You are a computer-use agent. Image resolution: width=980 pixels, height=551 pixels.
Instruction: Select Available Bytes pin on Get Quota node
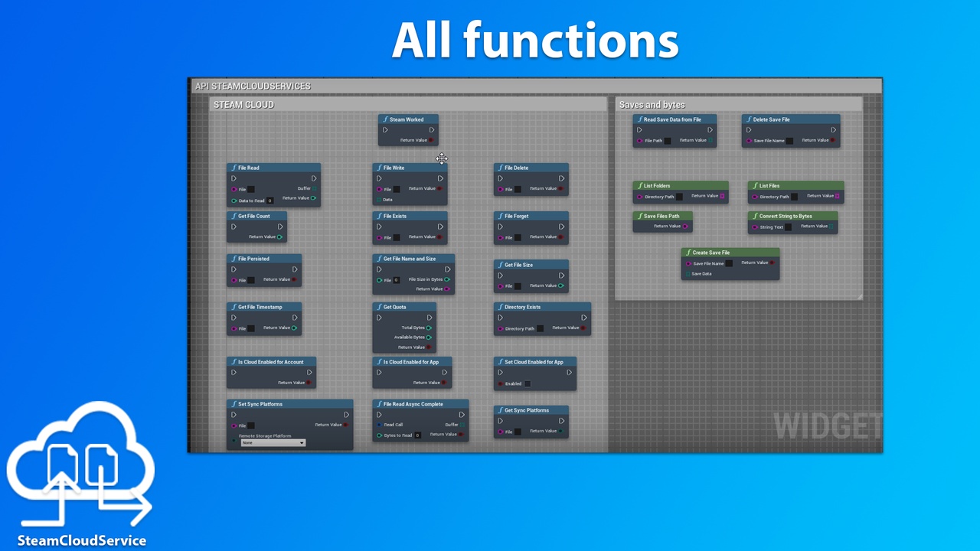click(429, 337)
